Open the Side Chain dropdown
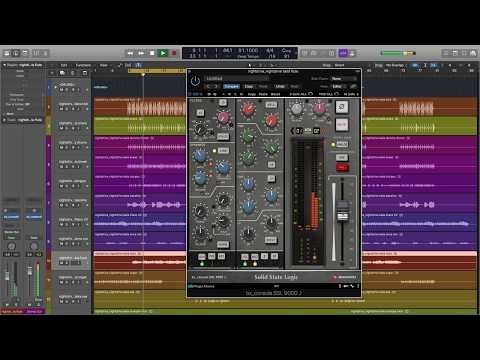 click(343, 79)
